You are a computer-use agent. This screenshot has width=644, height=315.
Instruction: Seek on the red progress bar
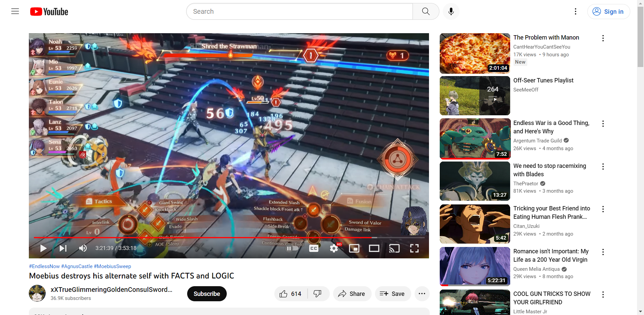tap(229, 237)
